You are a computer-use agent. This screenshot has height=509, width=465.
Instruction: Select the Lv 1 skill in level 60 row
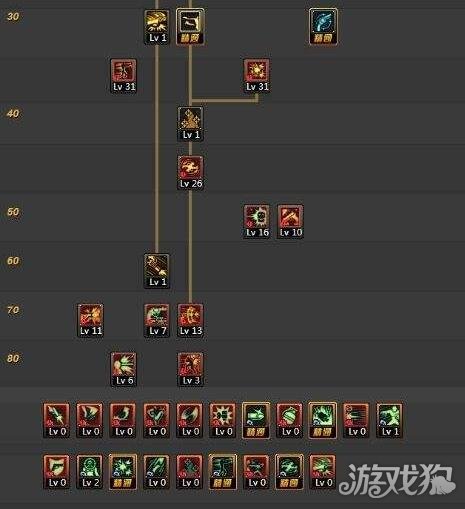[x=157, y=271]
